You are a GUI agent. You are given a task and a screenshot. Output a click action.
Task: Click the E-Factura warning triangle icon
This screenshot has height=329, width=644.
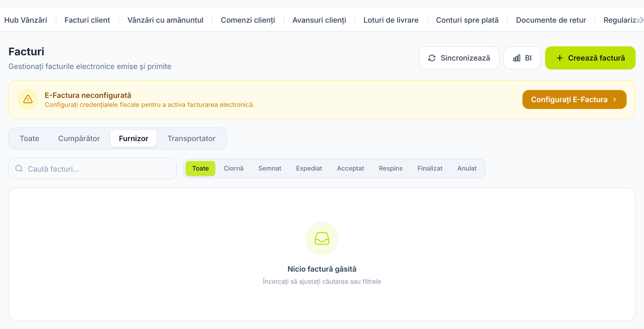pos(28,100)
